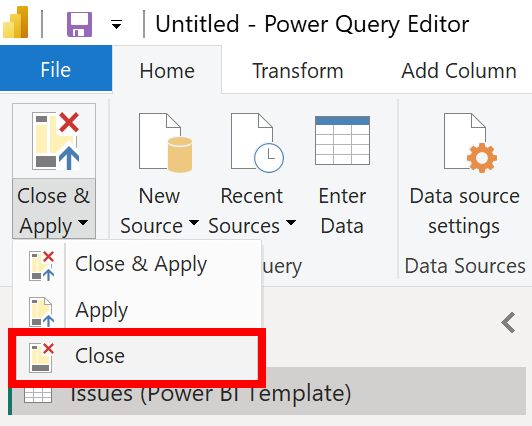
Task: Collapse the Queries pane with chevron
Action: tap(508, 322)
